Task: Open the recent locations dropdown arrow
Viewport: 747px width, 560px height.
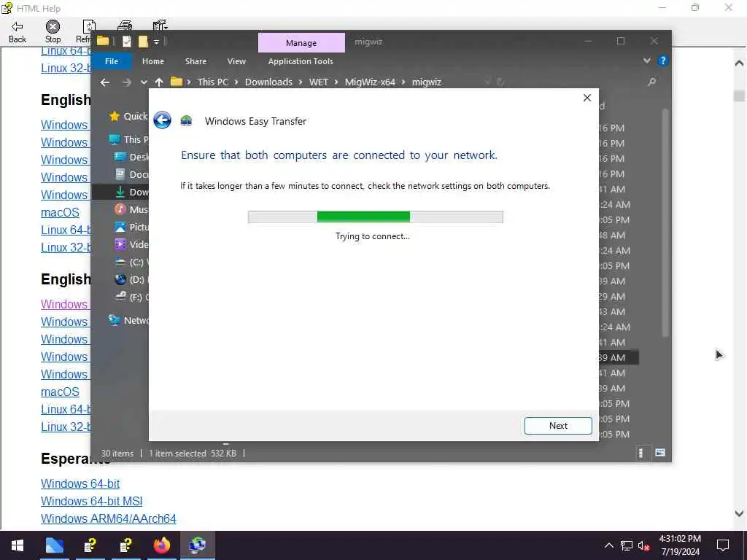Action: pyautogui.click(x=144, y=82)
